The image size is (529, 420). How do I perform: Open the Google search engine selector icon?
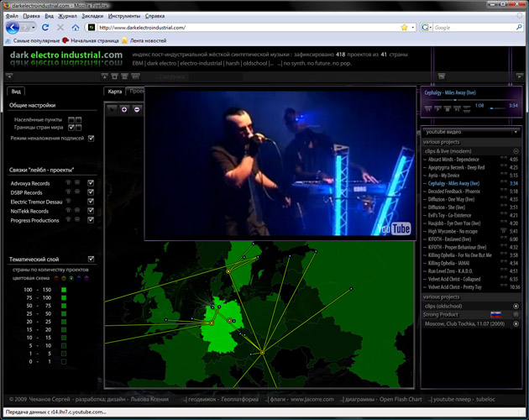(427, 28)
